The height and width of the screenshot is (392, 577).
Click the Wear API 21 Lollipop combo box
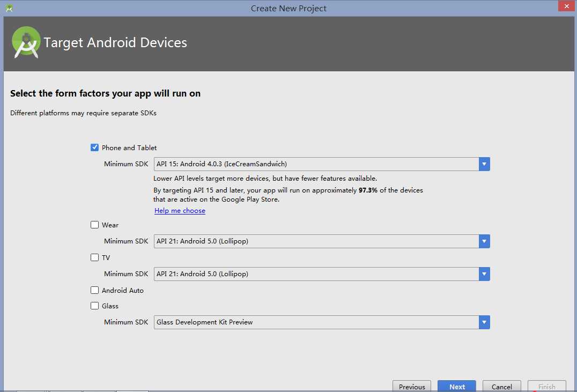pyautogui.click(x=322, y=241)
